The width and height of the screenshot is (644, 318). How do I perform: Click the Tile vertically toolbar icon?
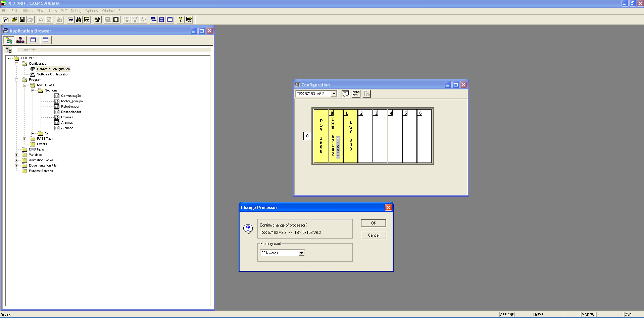[170, 19]
